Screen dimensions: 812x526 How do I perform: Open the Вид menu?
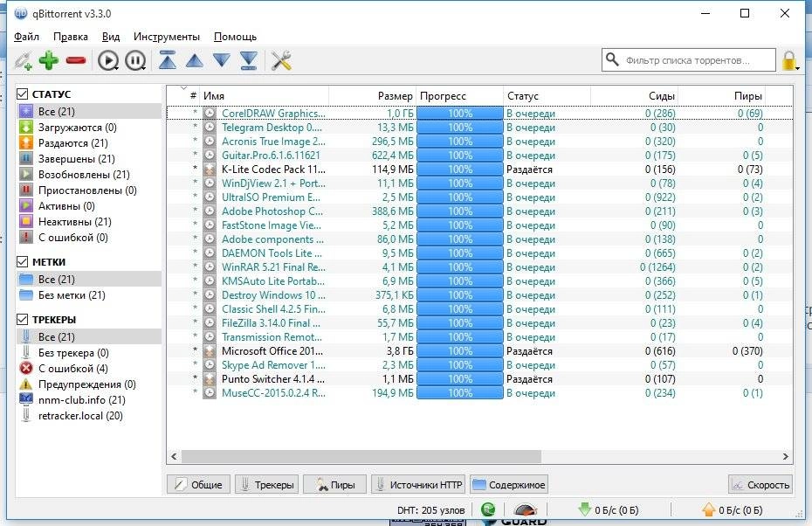[111, 37]
